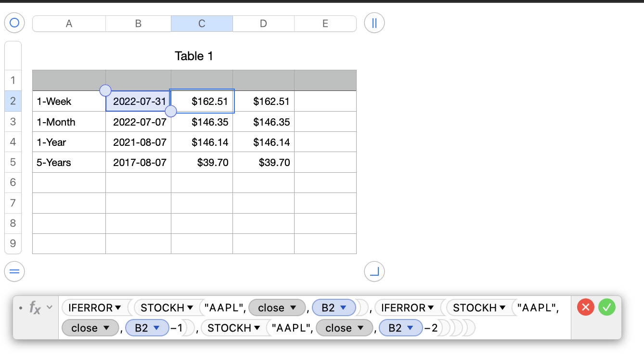This screenshot has height=358, width=644.
Task: Click the add column handle beside column E
Action: (x=374, y=23)
